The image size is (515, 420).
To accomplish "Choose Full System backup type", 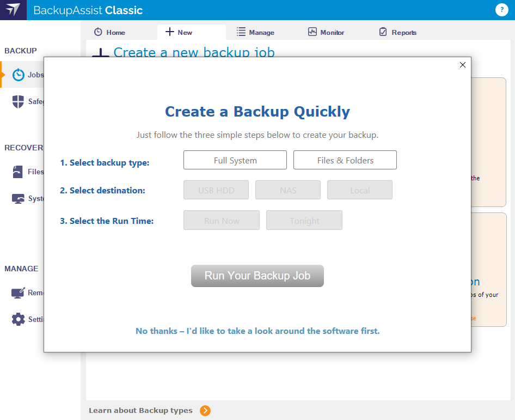I will [235, 160].
